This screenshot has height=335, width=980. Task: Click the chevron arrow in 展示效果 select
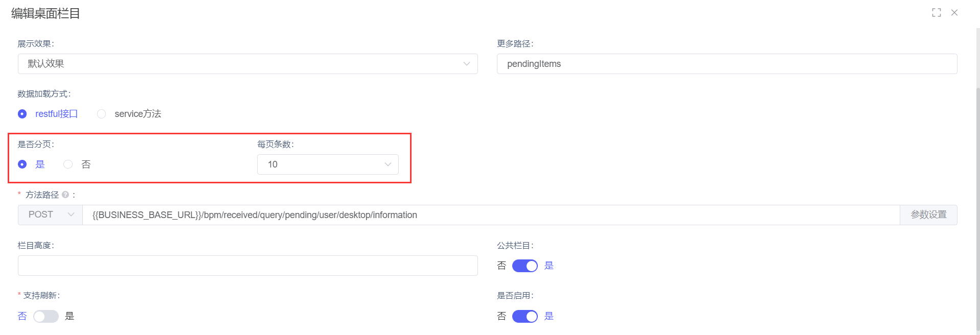466,64
